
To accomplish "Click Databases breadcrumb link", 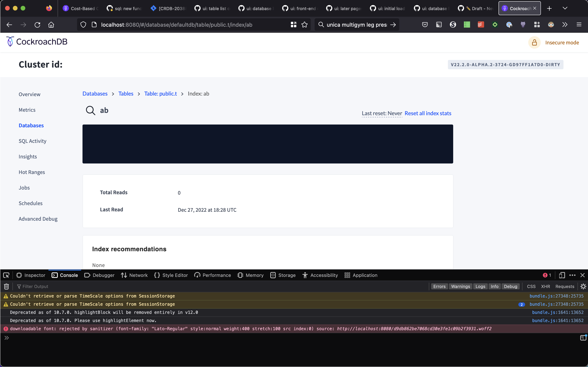I will pyautogui.click(x=95, y=94).
